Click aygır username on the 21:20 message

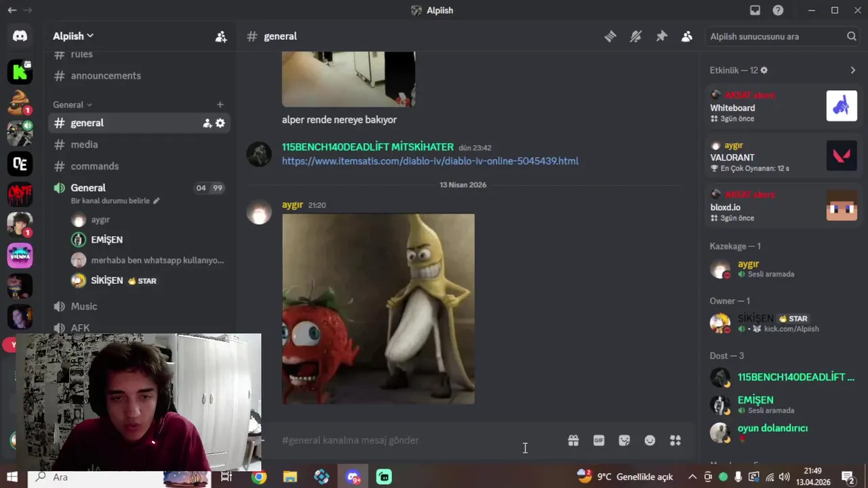(x=292, y=205)
